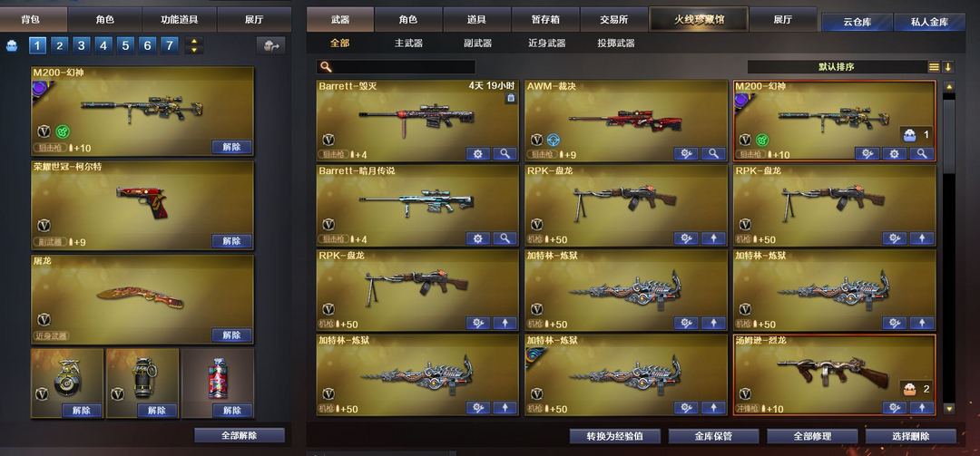Select the 主武器 filter tab
This screenshot has width=980, height=456.
click(408, 44)
